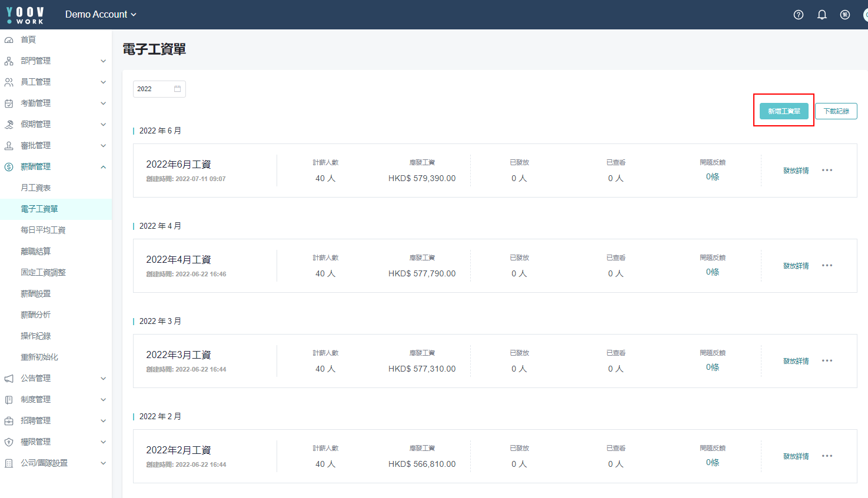This screenshot has width=868, height=498.
Task: Open 發放詳情 for 2022年3月工資
Action: 796,361
